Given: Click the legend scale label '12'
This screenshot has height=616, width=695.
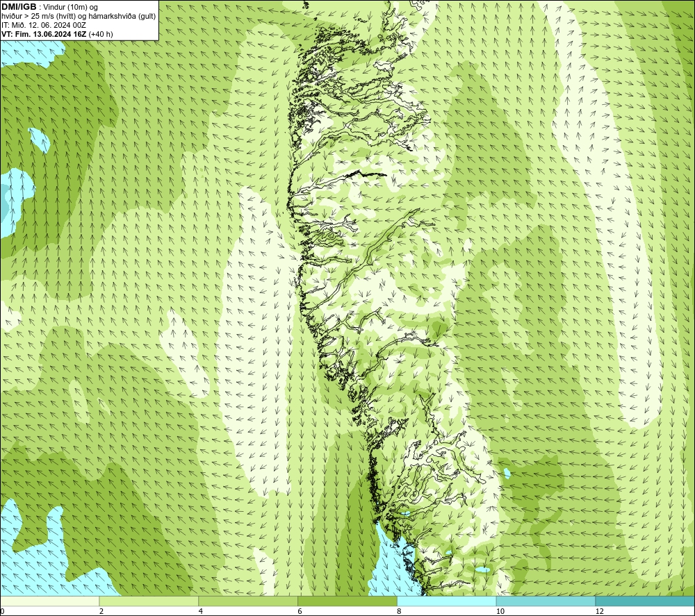Looking at the screenshot, I should 600,612.
